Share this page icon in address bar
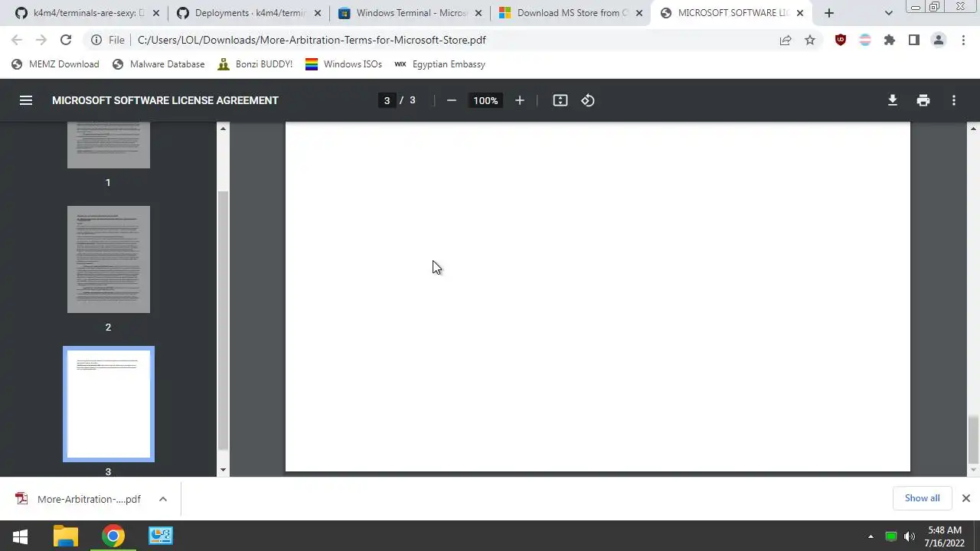 786,40
